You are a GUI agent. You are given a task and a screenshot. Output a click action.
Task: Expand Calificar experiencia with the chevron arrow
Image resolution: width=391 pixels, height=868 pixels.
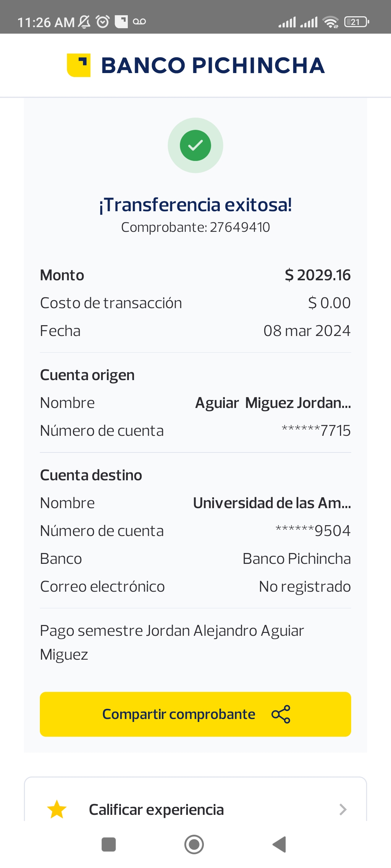(343, 809)
